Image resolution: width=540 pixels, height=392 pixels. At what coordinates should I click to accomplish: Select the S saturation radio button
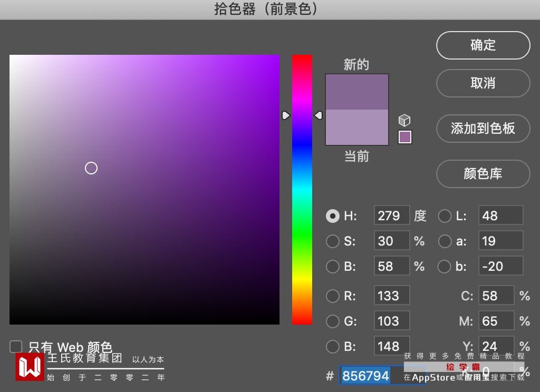point(333,241)
